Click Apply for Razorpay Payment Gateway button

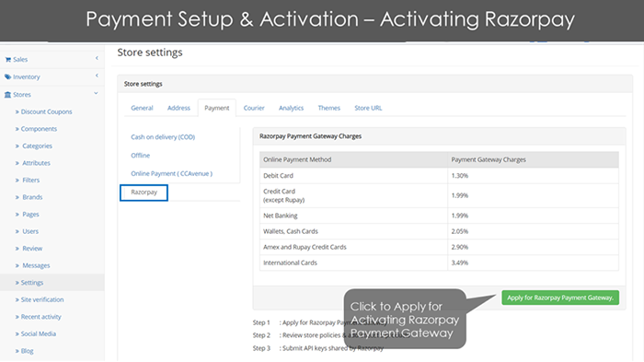click(x=560, y=298)
